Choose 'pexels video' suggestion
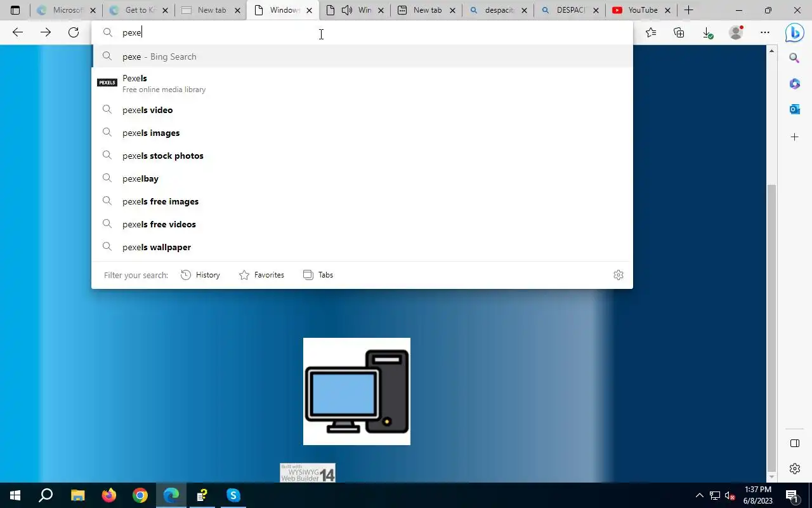The height and width of the screenshot is (508, 812). point(362,110)
